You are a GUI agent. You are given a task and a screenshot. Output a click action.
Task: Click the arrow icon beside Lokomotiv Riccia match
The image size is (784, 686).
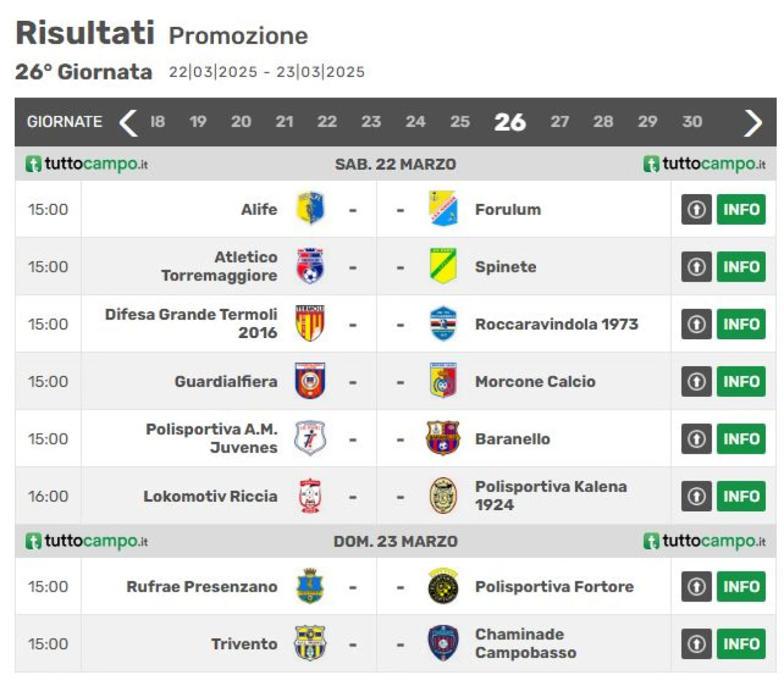pos(696,496)
